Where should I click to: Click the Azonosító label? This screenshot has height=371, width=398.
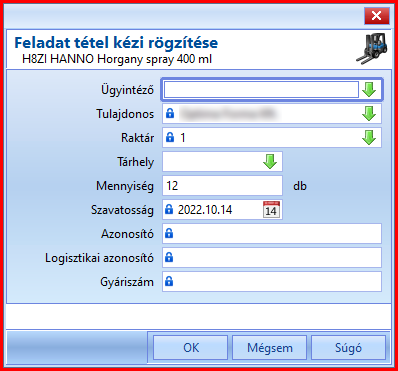pos(127,234)
